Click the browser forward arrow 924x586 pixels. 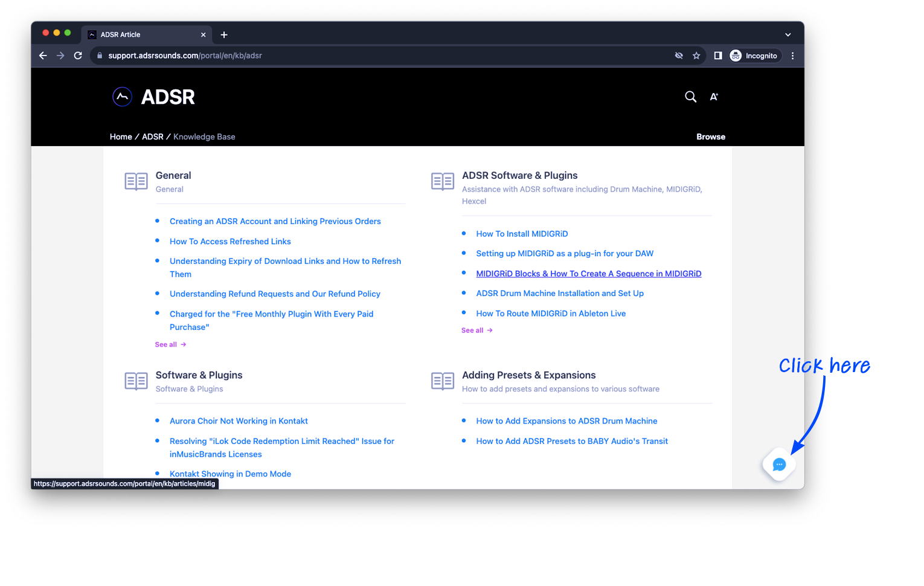pos(60,56)
